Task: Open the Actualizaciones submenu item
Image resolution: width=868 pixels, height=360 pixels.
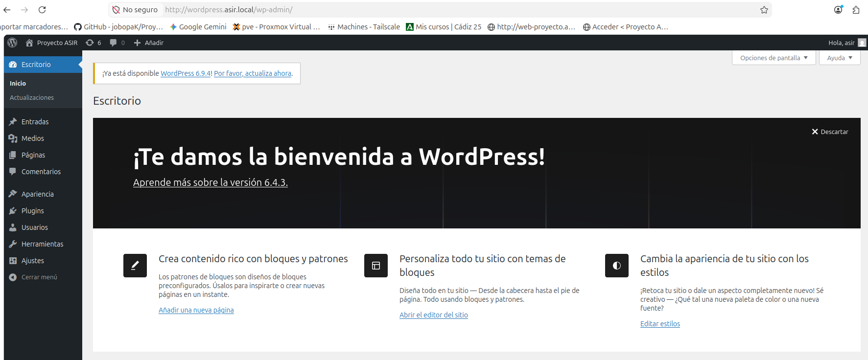Action: coord(32,98)
